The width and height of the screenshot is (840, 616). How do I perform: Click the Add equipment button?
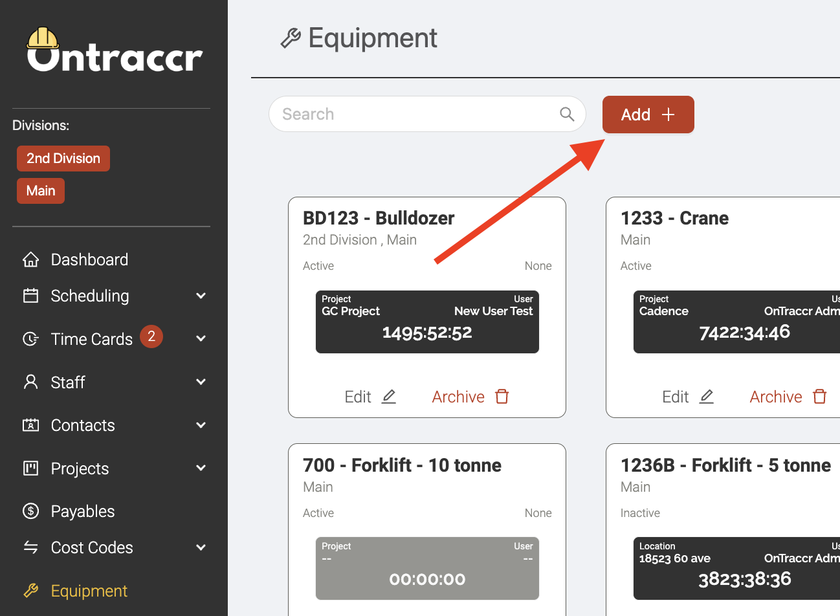pos(648,115)
